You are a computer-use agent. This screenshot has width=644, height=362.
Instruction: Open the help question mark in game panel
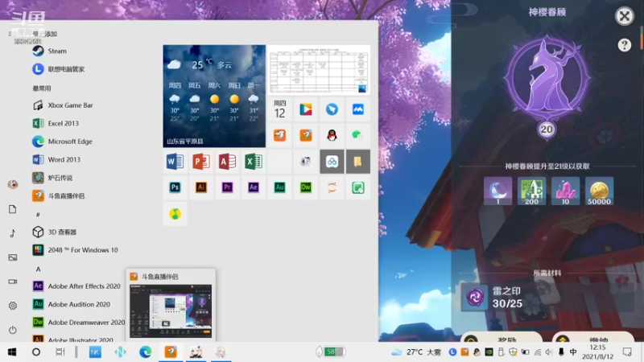(x=625, y=45)
